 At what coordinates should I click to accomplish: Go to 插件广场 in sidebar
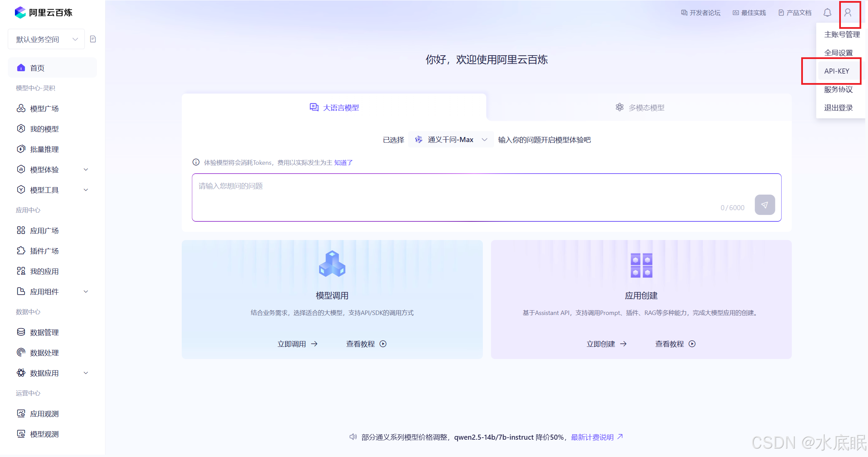(44, 251)
